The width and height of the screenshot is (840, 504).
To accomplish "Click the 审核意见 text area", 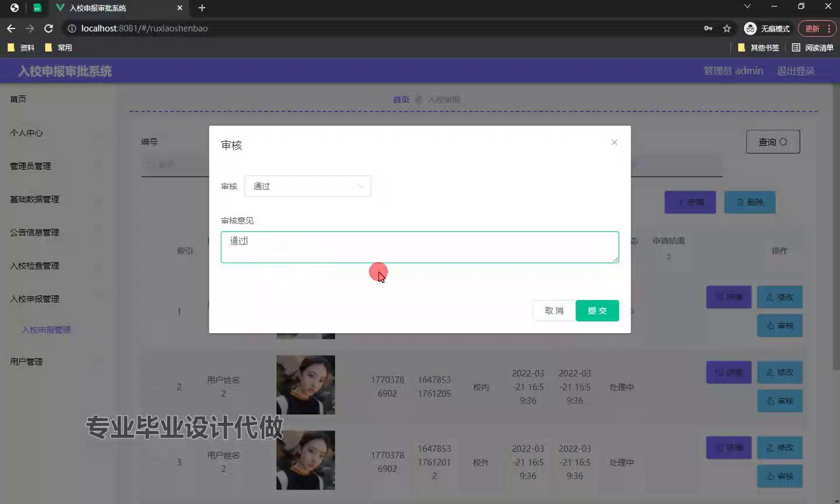I will coord(419,247).
